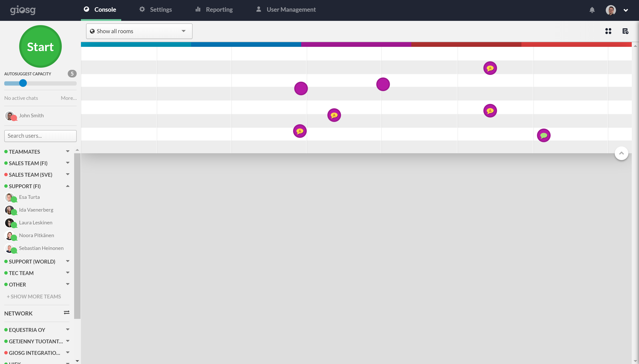Click the autosuggest capacity badge 5
The image size is (639, 364).
click(72, 73)
